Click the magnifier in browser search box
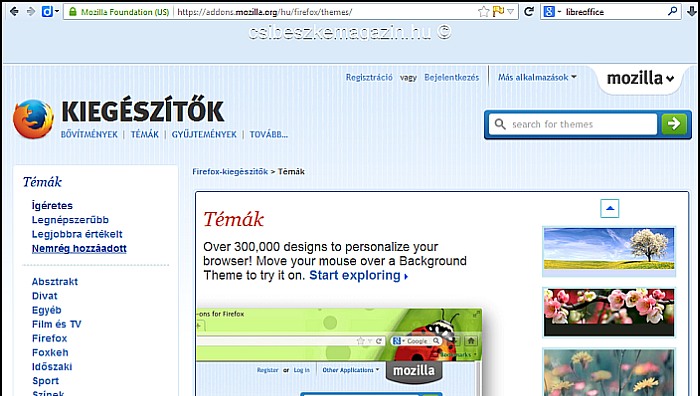The width and height of the screenshot is (700, 396). [672, 12]
